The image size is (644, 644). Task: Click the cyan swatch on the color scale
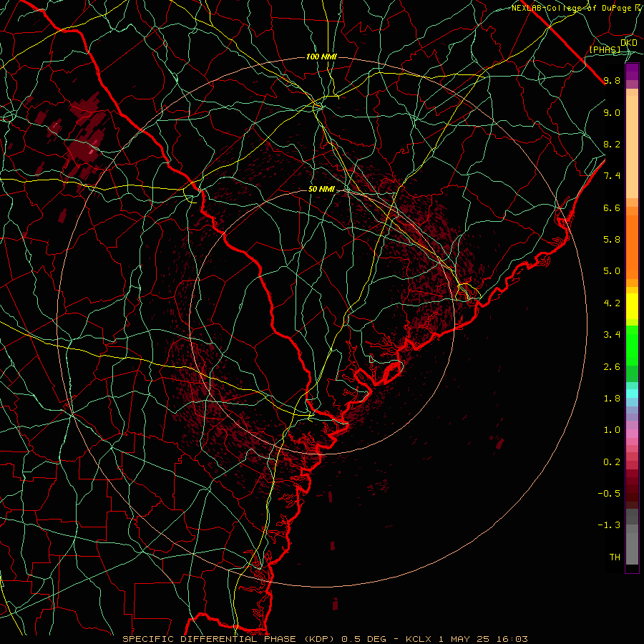pos(632,394)
